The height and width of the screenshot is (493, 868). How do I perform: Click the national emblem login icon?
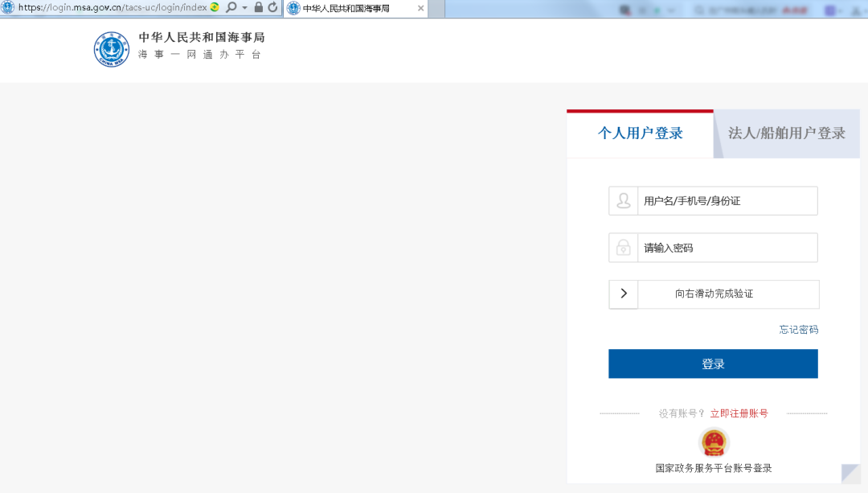713,443
